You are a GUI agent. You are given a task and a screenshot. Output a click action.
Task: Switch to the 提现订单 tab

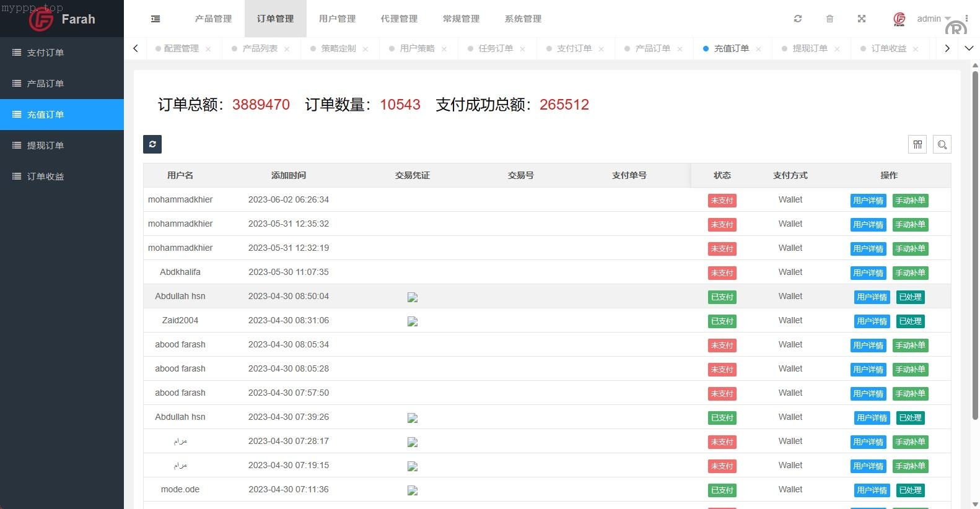click(x=810, y=48)
